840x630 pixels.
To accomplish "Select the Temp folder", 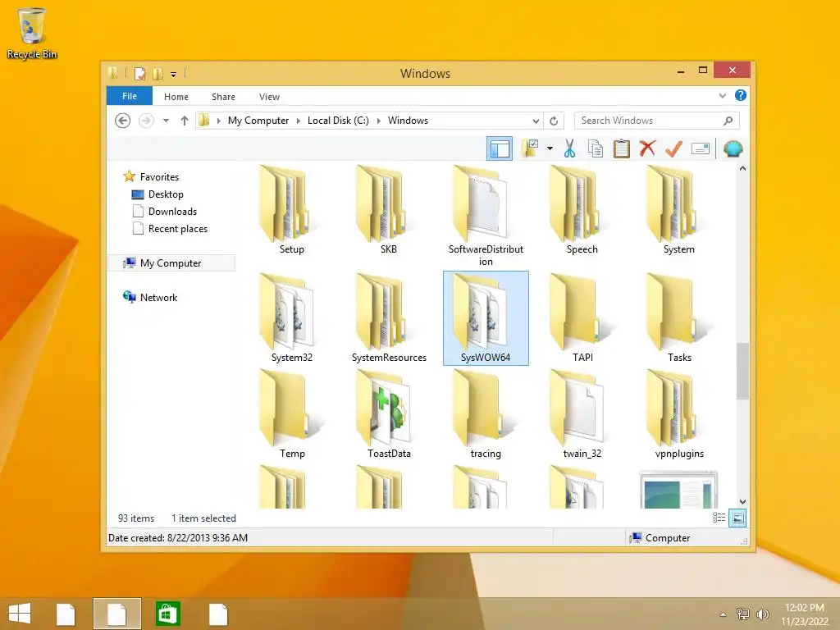I will pyautogui.click(x=291, y=414).
